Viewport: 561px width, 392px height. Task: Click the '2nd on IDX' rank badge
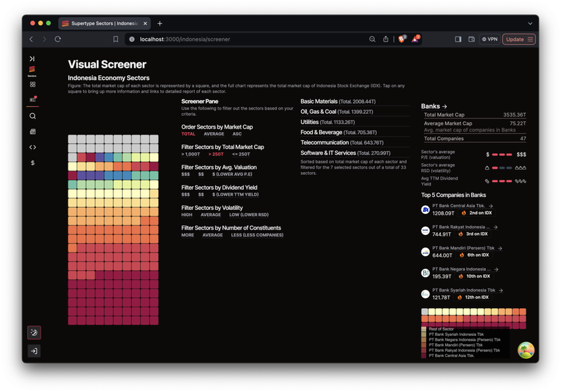(477, 213)
